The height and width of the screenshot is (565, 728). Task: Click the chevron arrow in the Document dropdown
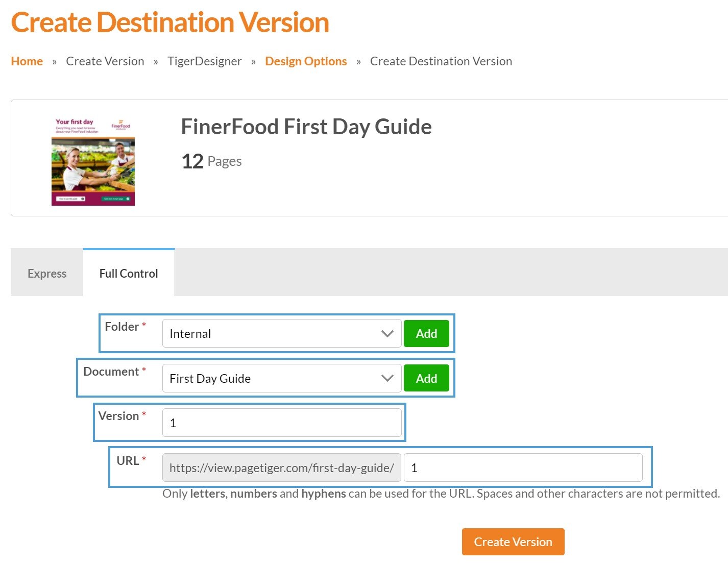click(387, 379)
